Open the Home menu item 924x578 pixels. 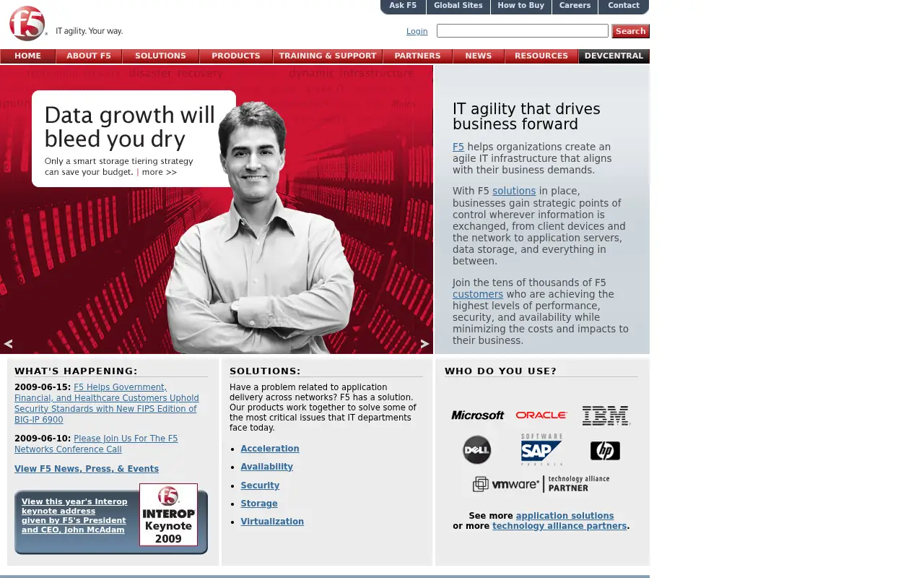coord(28,56)
